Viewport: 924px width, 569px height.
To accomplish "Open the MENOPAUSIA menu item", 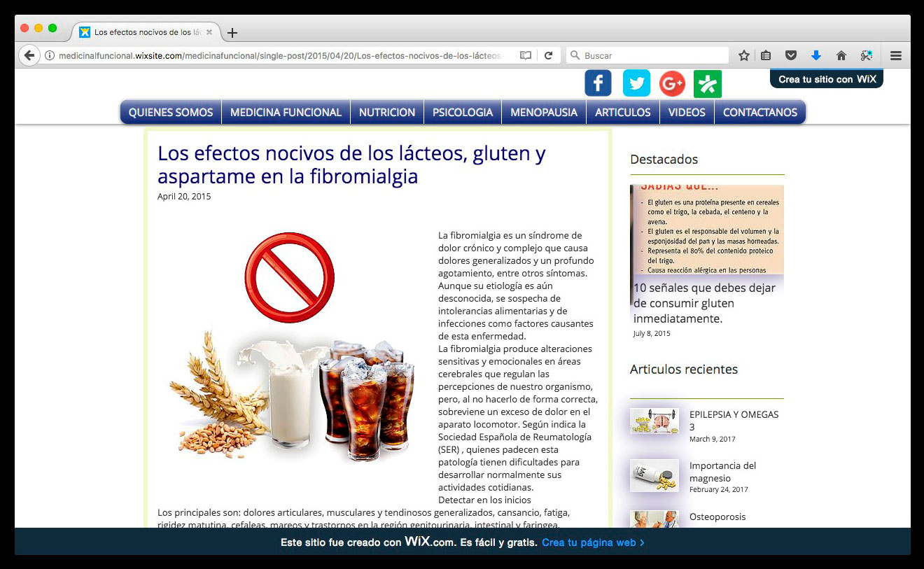I will click(x=544, y=112).
